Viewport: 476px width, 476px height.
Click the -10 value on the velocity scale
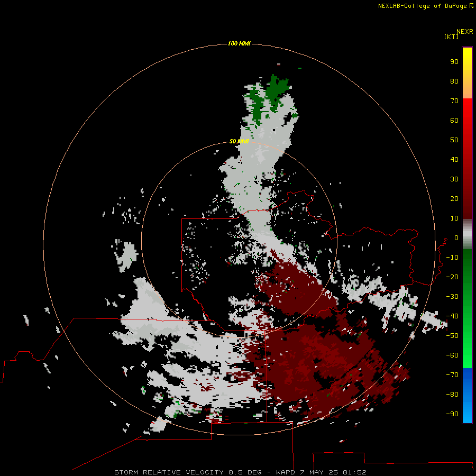click(452, 258)
